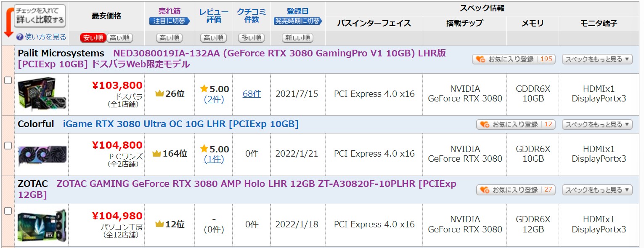Viewport: 644px width, 248px height.
Task: Click the crown icon beside 12位
Action: click(x=159, y=224)
